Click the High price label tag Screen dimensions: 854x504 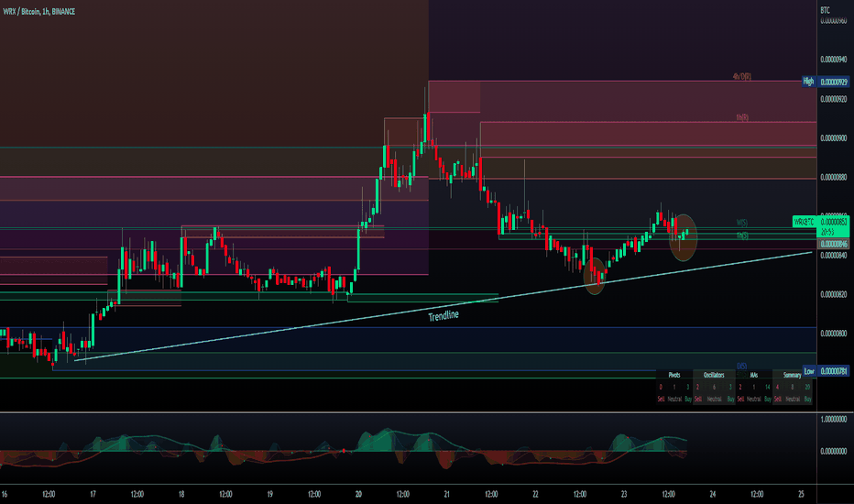pyautogui.click(x=808, y=82)
